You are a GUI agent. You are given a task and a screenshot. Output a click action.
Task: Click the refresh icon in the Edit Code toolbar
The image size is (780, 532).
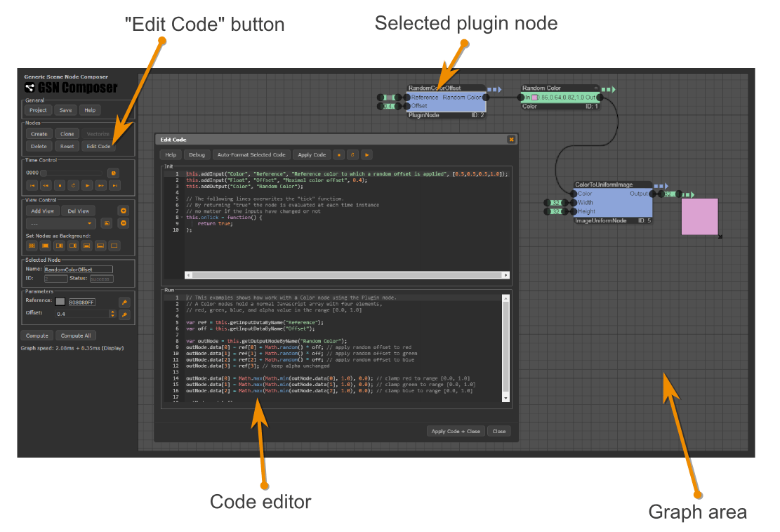(x=353, y=154)
